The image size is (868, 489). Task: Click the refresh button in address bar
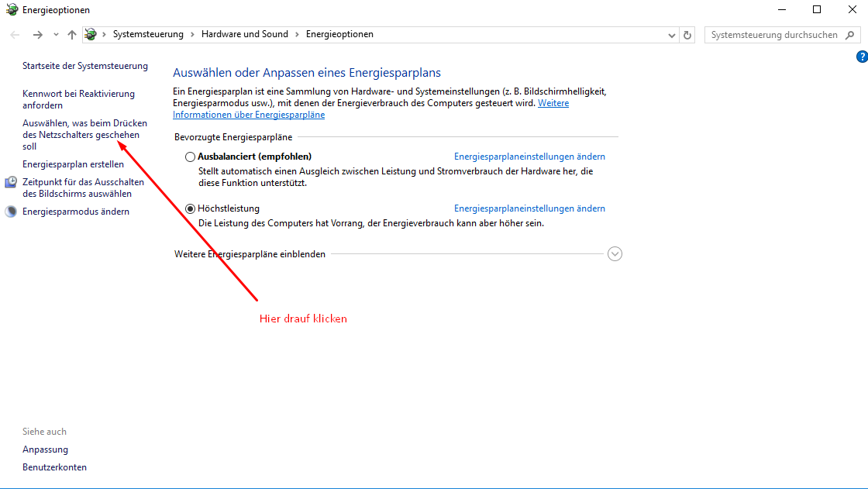coord(687,35)
